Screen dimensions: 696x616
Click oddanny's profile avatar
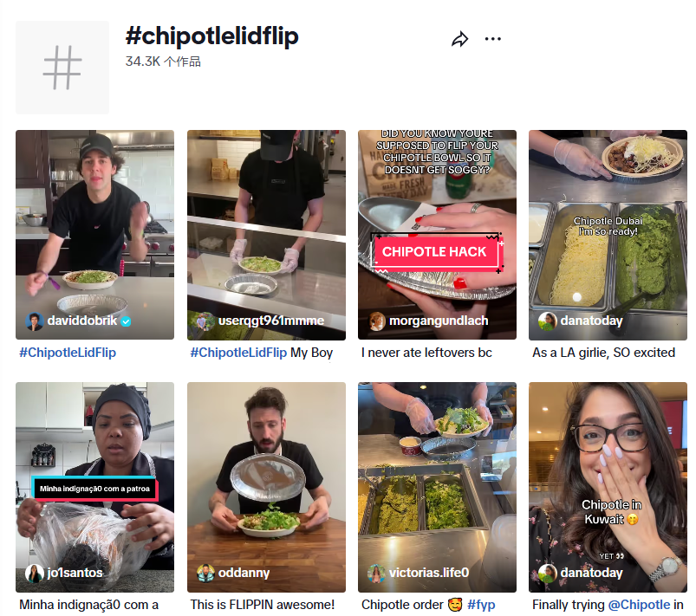(205, 573)
